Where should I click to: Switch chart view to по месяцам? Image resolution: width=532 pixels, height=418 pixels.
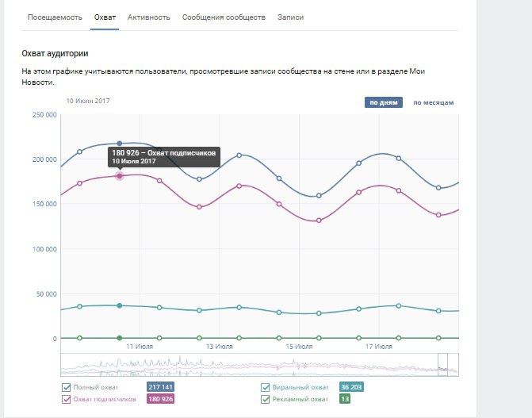click(x=434, y=102)
